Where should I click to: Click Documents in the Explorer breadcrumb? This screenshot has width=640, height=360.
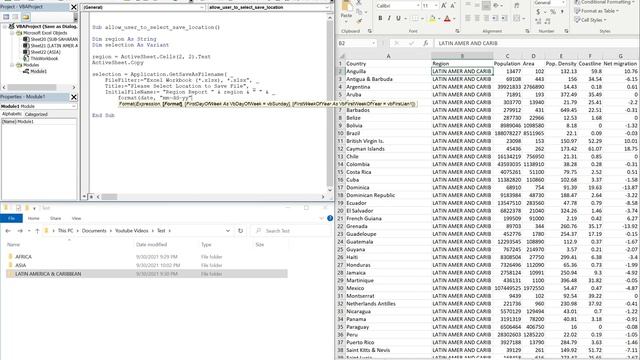tap(94, 231)
